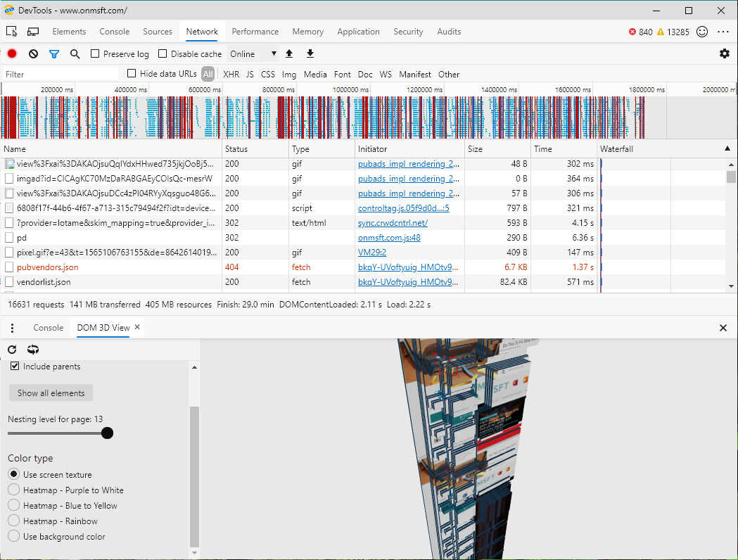Enable Disable cache checkbox
Viewport: 738px width, 560px height.
163,53
